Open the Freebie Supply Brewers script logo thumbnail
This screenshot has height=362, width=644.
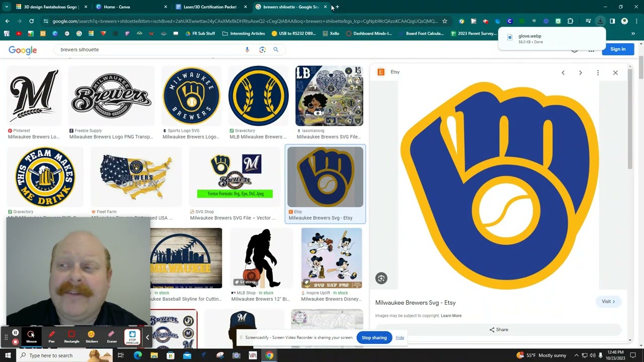coord(111,96)
